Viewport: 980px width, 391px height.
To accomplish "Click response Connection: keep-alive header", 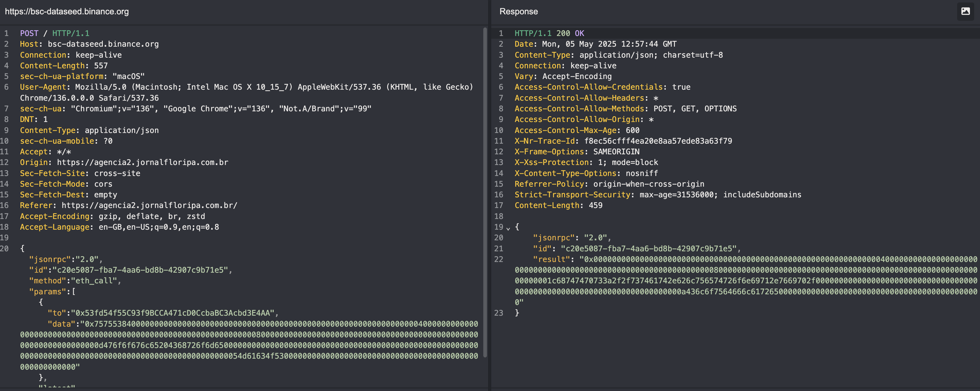I will (x=565, y=65).
